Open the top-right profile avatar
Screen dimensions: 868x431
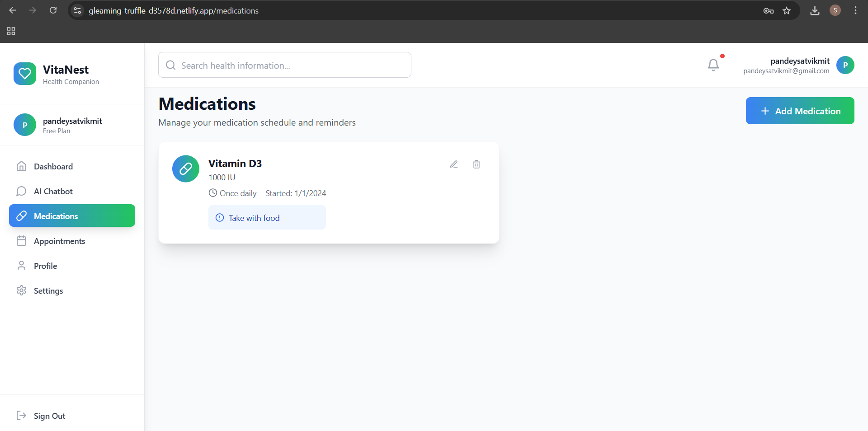click(845, 65)
